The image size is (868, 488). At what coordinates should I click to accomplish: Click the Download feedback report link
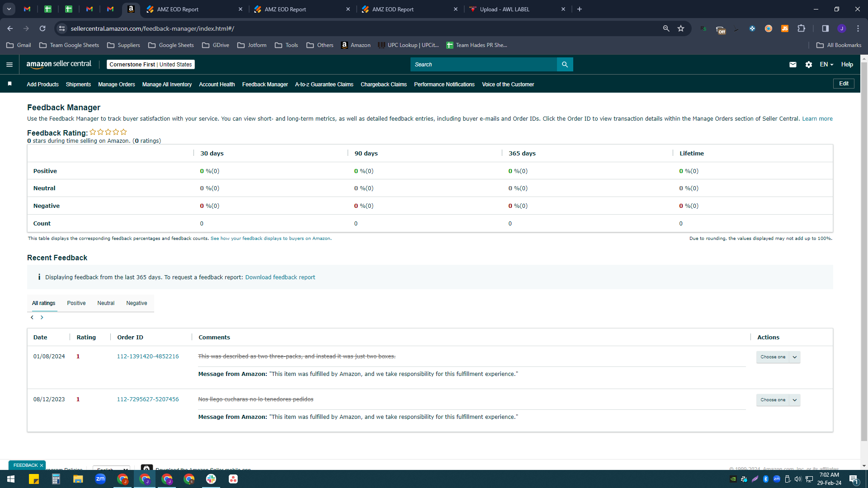click(x=280, y=277)
